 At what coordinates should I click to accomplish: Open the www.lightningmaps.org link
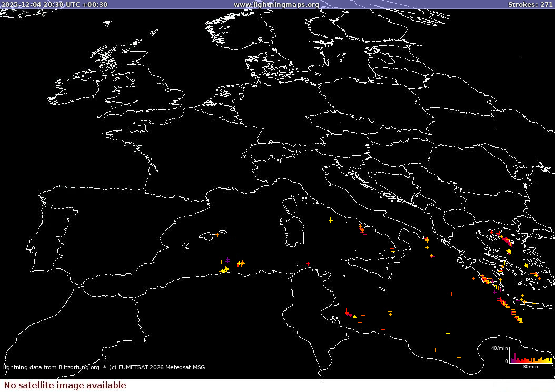[x=276, y=5]
